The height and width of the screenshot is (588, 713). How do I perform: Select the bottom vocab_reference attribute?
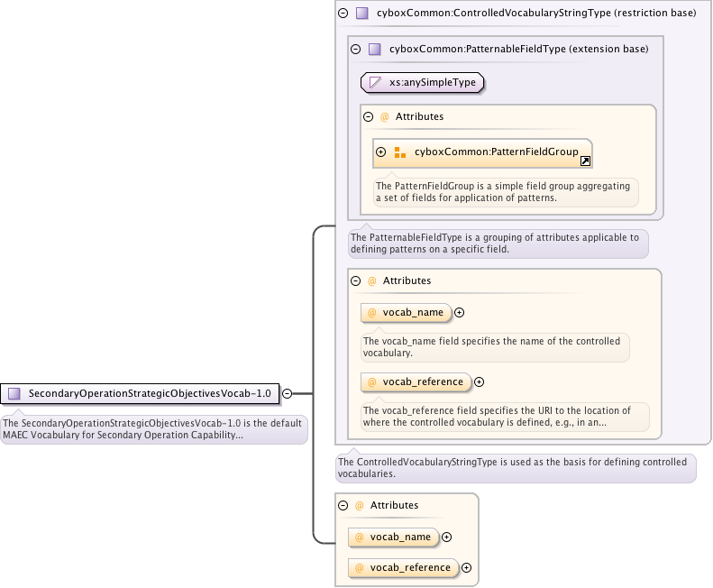coord(409,568)
